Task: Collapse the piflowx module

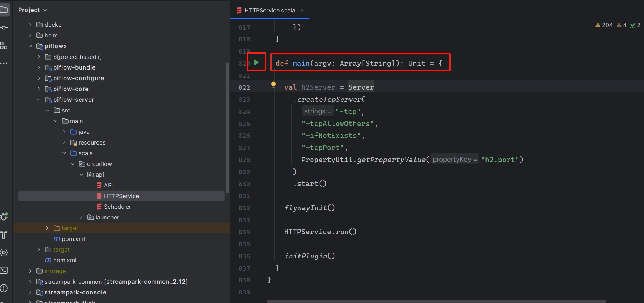Action: coord(30,46)
